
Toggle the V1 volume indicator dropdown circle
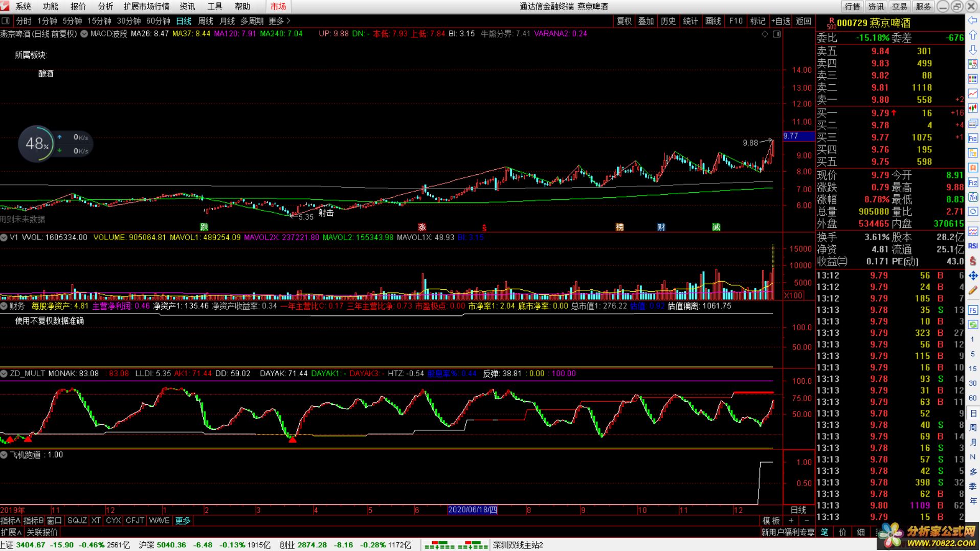(4, 237)
